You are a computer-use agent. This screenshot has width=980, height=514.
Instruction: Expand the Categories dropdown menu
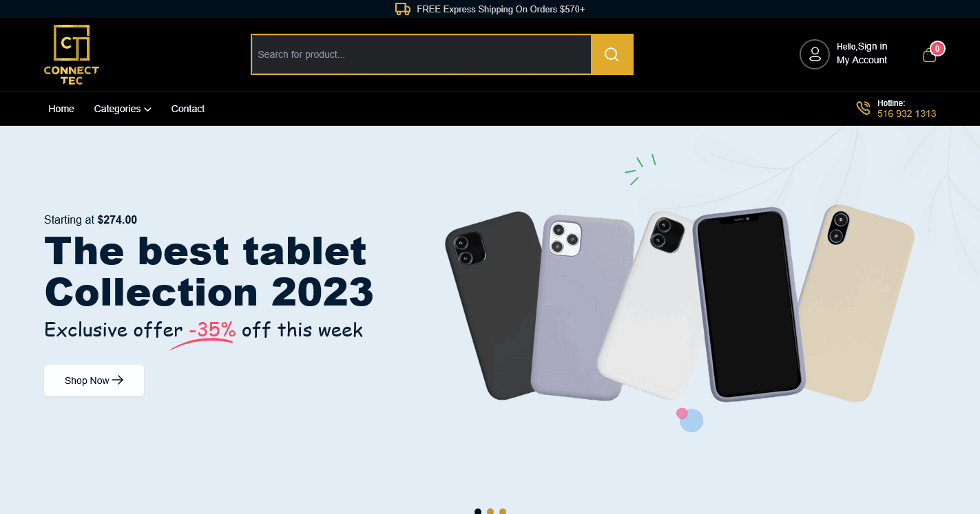click(x=123, y=109)
